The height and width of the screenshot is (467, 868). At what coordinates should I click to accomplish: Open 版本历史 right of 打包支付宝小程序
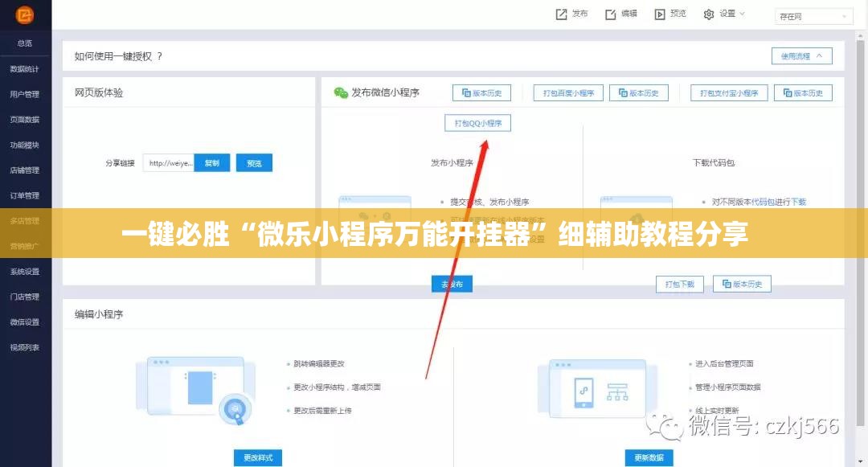[x=803, y=93]
